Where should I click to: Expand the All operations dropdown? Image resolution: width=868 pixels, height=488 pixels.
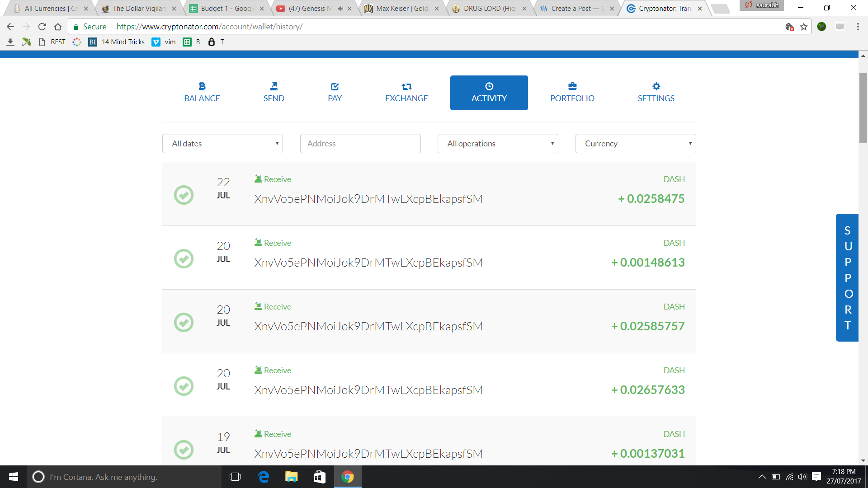pyautogui.click(x=498, y=143)
